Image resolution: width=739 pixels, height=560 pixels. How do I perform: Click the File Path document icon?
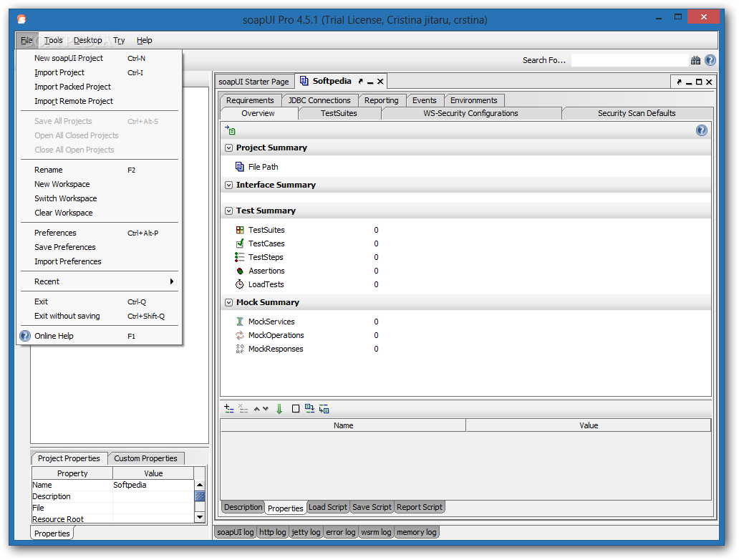239,166
